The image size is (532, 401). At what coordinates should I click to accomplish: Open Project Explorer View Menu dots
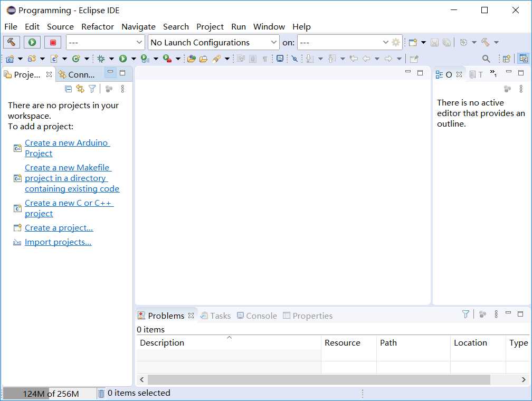click(122, 89)
